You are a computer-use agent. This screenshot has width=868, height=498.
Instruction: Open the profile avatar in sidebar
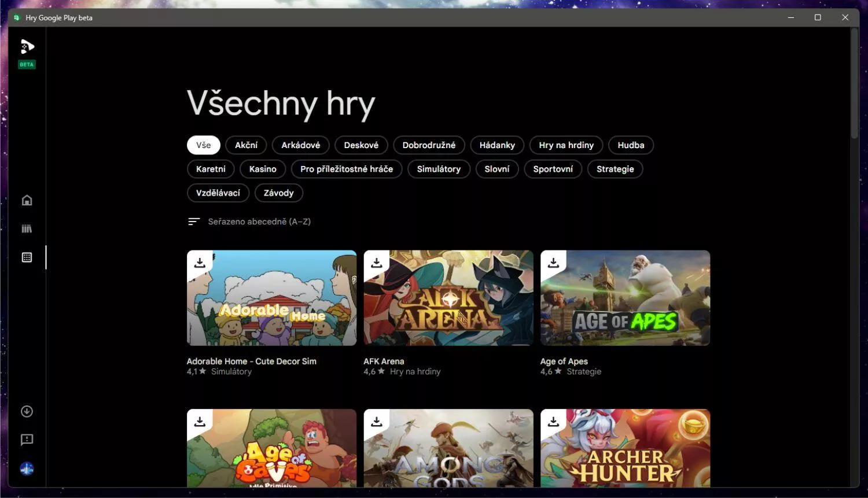[27, 469]
